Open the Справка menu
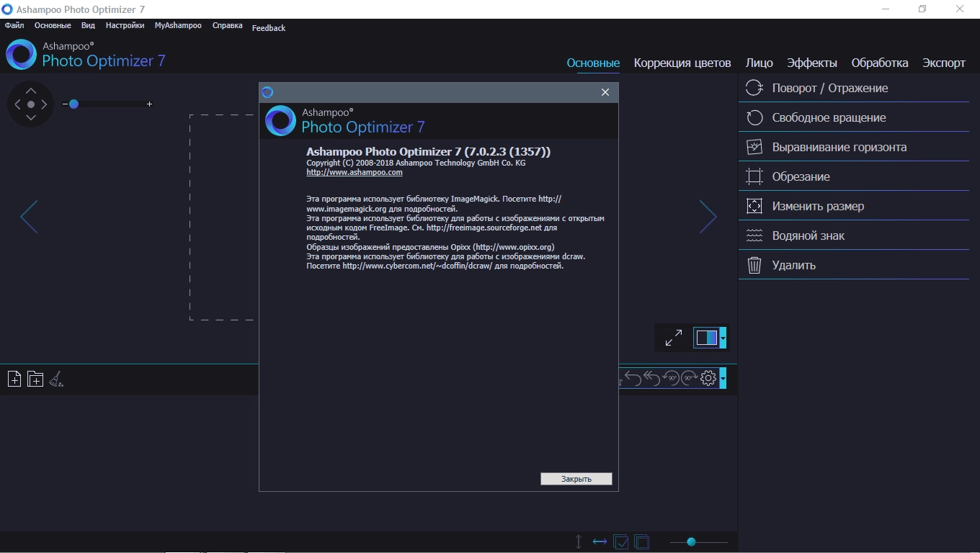The width and height of the screenshot is (980, 553). 227,25
